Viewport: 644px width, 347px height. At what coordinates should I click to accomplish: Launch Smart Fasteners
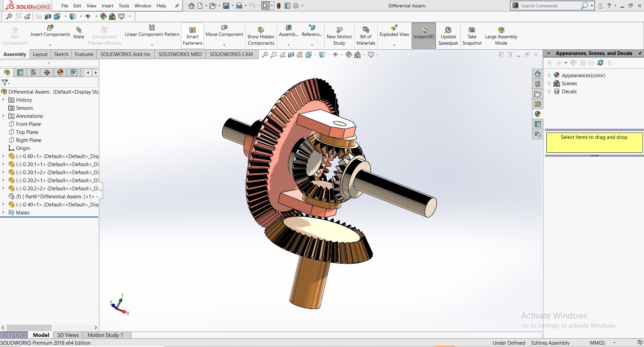pos(193,36)
